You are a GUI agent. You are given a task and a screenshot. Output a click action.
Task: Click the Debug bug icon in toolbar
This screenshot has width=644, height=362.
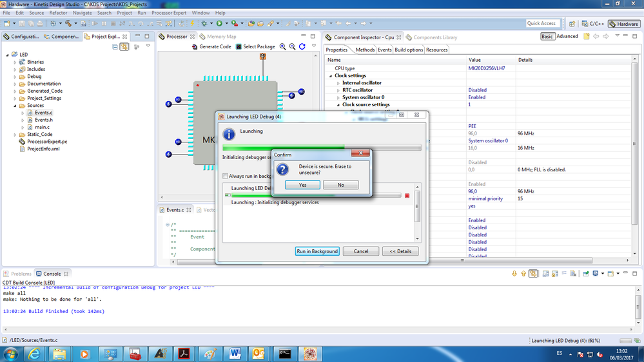[x=204, y=23]
